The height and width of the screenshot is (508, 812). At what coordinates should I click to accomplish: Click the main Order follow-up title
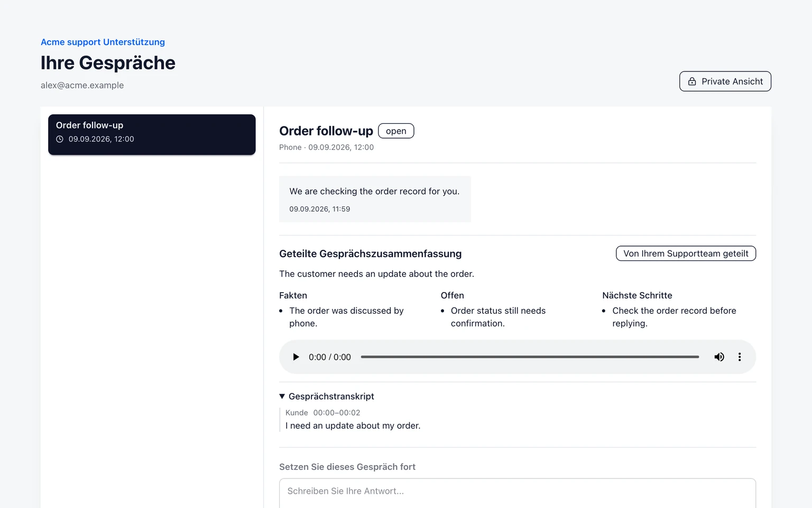326,131
